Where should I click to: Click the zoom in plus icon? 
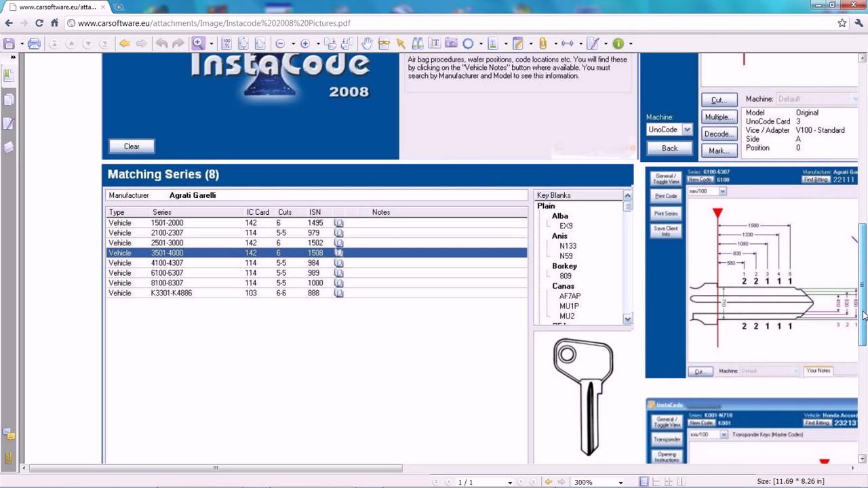point(305,43)
